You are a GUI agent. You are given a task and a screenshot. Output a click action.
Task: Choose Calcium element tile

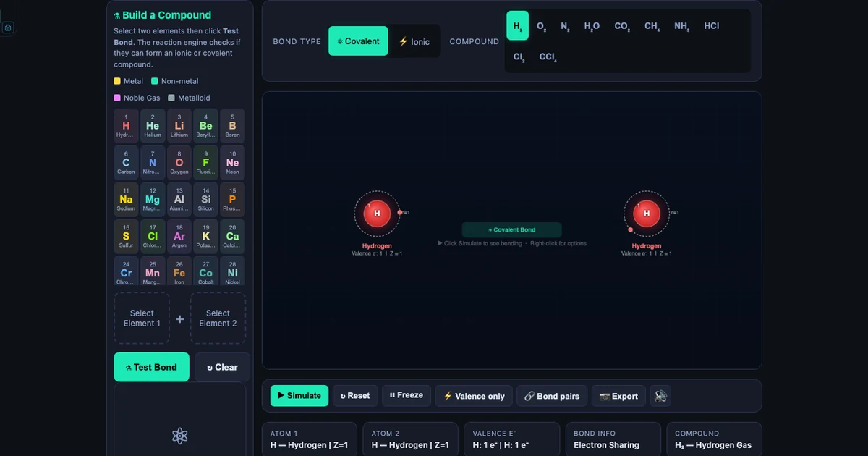232,237
